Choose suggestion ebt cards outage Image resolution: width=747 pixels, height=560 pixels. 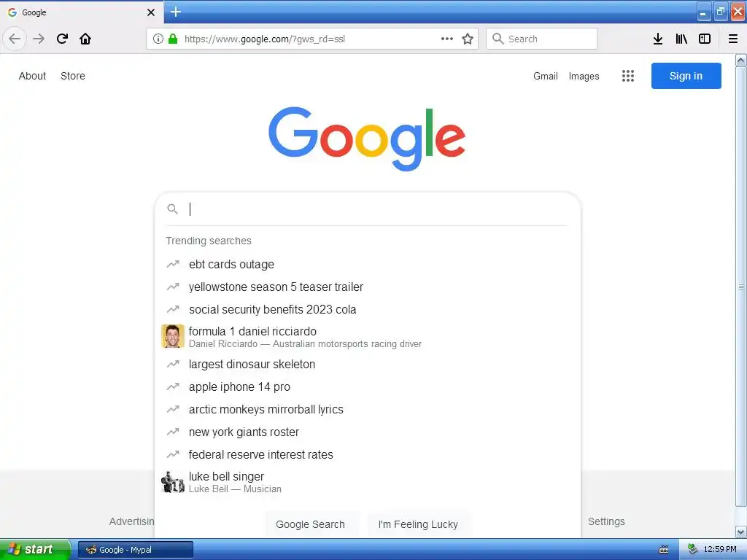(x=368, y=264)
